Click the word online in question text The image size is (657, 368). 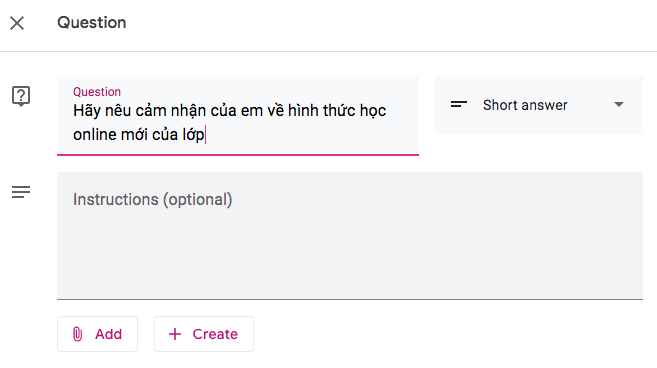pyautogui.click(x=95, y=135)
